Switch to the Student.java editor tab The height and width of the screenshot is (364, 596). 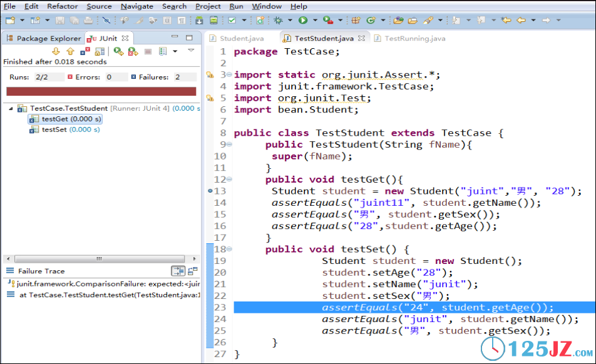pos(237,38)
